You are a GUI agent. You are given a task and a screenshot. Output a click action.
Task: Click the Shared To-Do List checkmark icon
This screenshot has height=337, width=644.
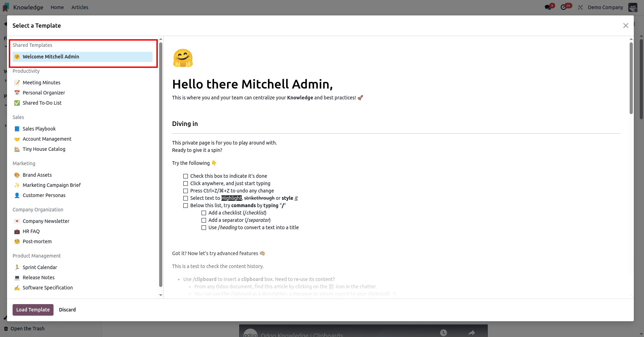click(17, 103)
